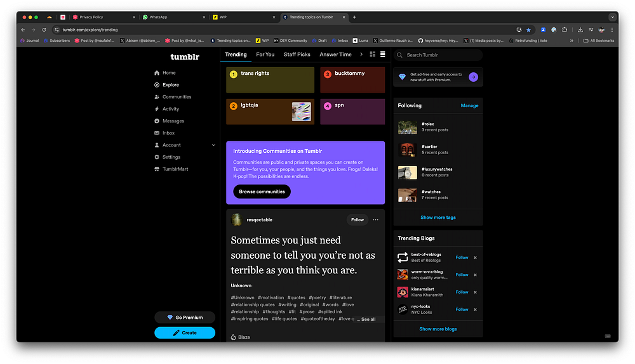
Task: Open the Inbox sidebar item
Action: (164, 133)
